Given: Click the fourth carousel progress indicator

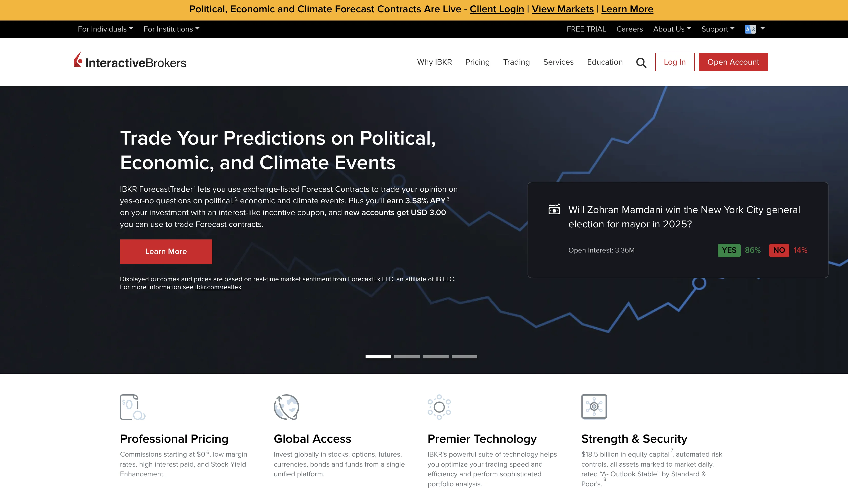Looking at the screenshot, I should pos(465,357).
